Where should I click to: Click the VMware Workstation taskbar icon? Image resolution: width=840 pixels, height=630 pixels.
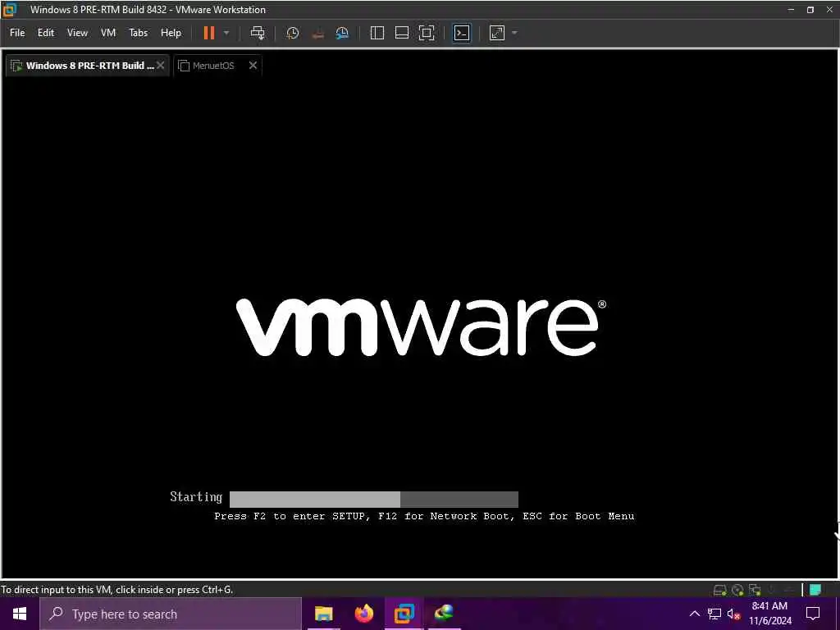(x=404, y=614)
